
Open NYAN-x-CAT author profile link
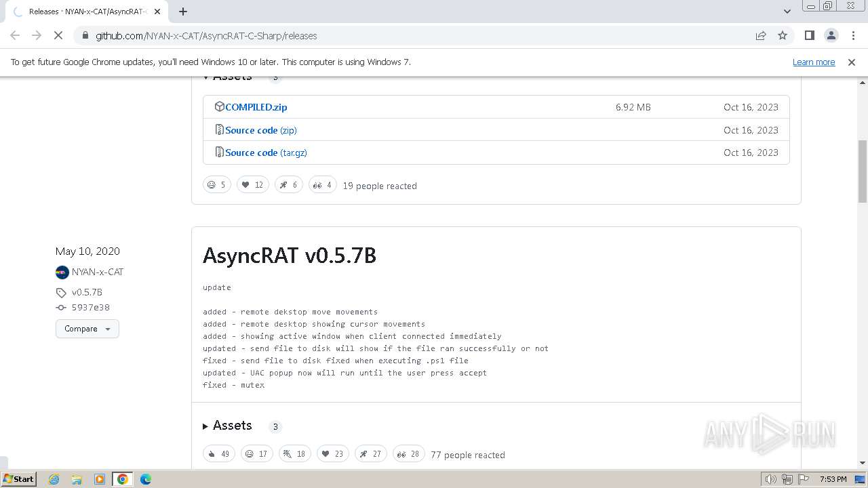pyautogui.click(x=98, y=272)
